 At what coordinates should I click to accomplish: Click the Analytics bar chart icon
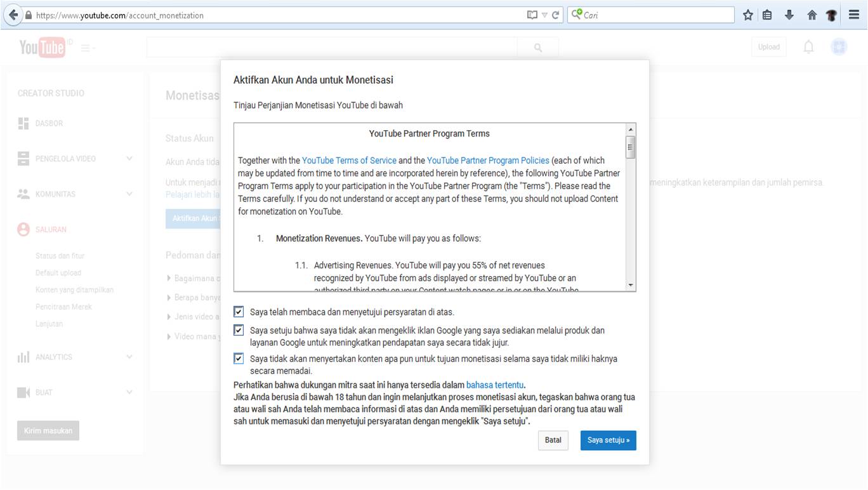point(23,357)
